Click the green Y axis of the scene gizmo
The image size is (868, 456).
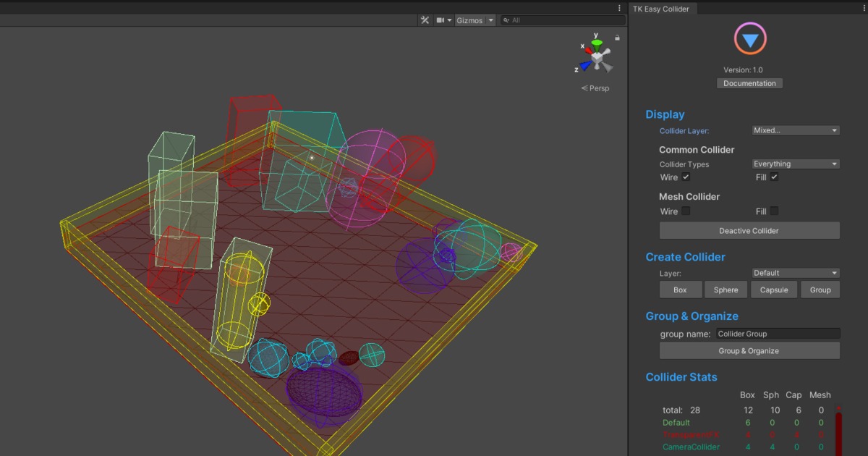point(596,40)
